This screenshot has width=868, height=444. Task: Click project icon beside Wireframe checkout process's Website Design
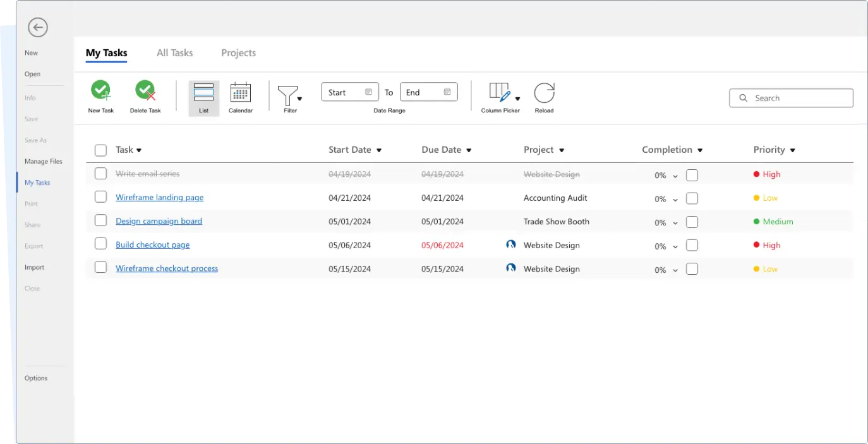(511, 268)
